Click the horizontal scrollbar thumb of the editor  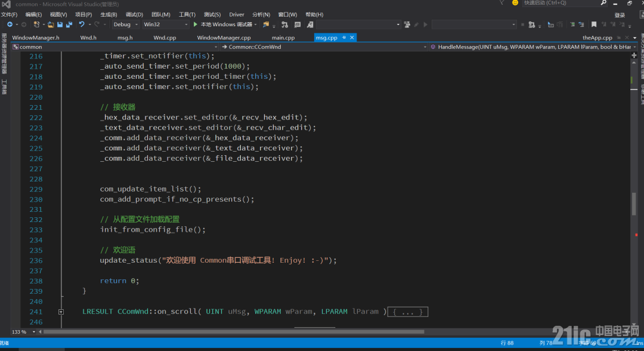coord(234,332)
